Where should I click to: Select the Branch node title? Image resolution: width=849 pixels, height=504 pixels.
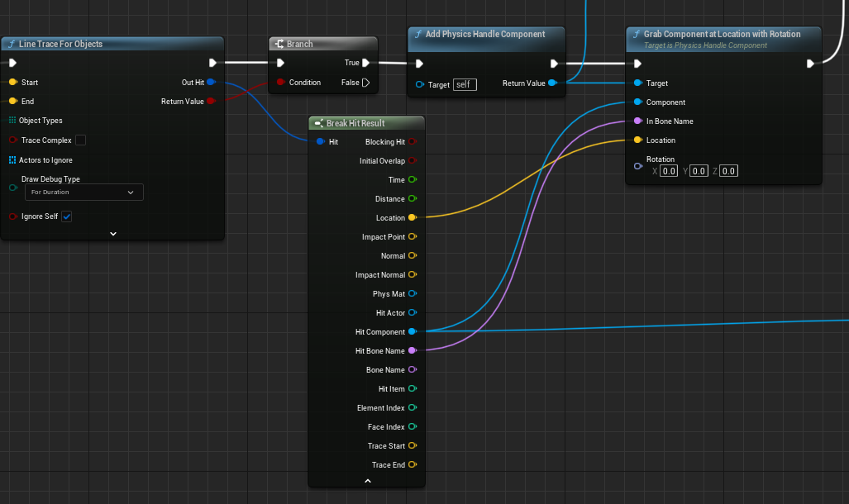pos(300,44)
